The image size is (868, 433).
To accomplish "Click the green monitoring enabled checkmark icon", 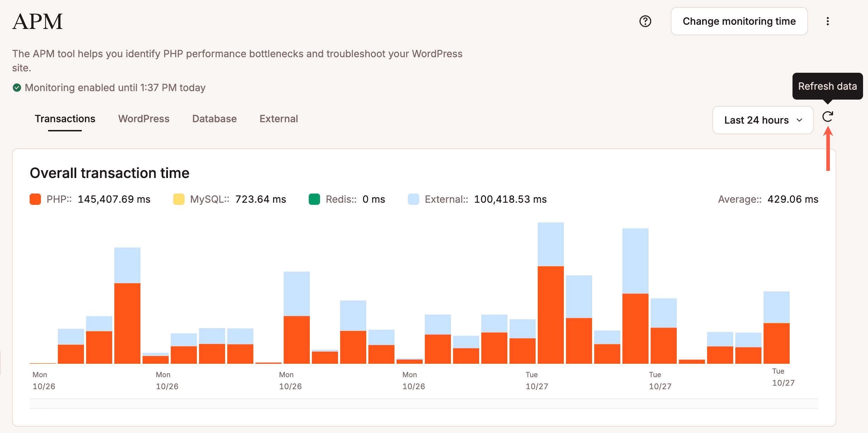I will point(17,88).
